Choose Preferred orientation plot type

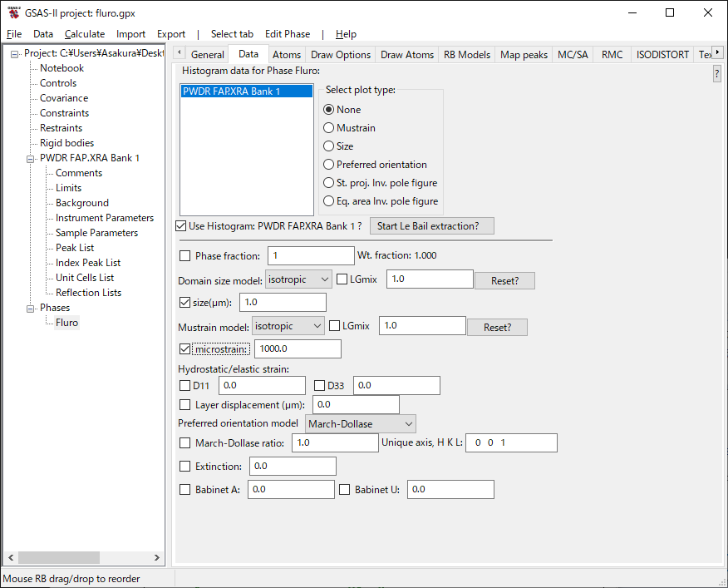pyautogui.click(x=329, y=165)
